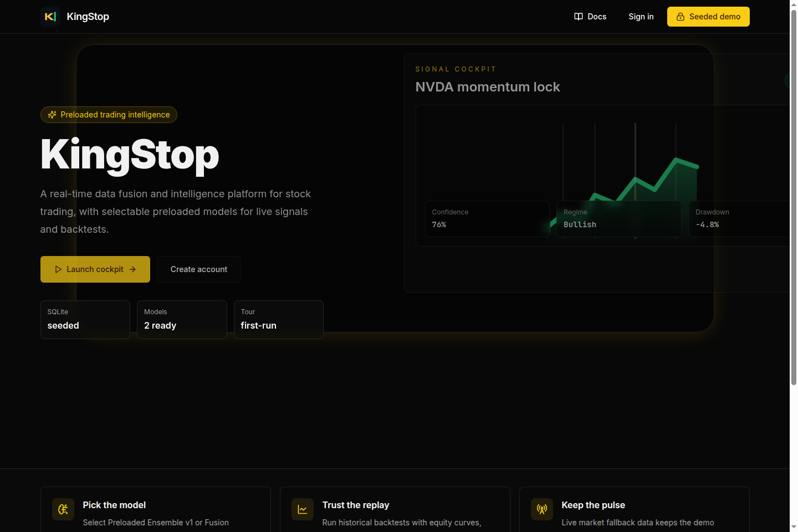
Task: Click the Create account button
Action: click(199, 269)
